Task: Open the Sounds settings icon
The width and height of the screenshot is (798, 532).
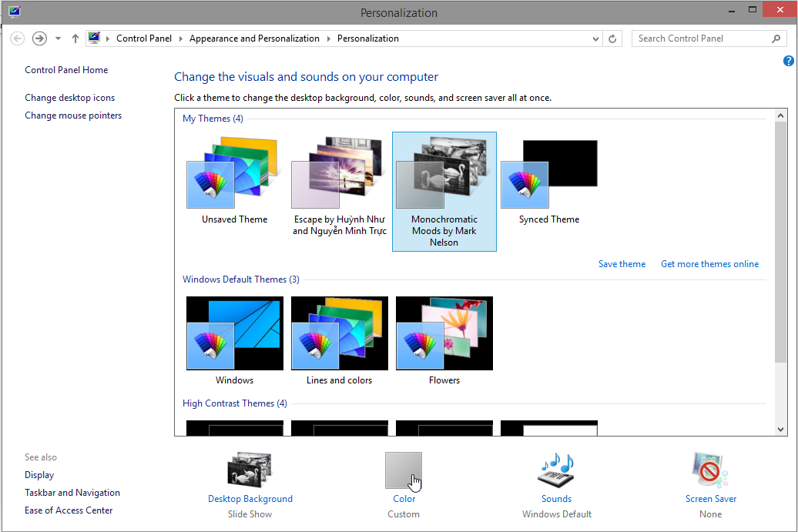Action: point(556,470)
